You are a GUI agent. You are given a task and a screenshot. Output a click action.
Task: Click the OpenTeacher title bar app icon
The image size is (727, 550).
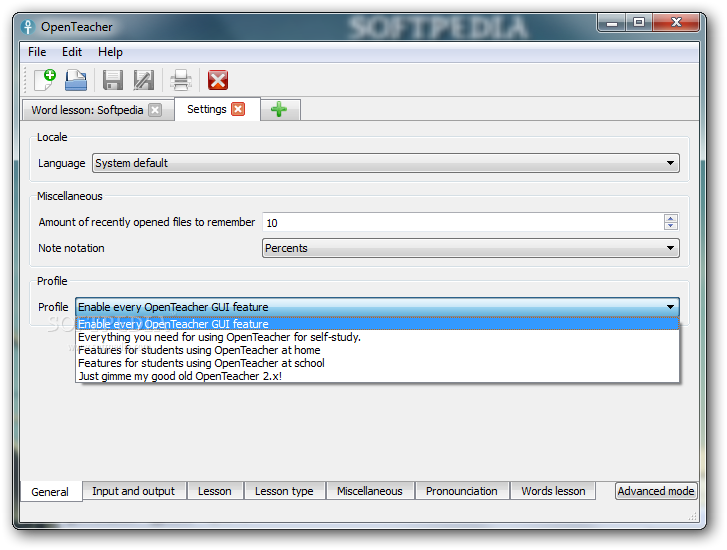27,27
